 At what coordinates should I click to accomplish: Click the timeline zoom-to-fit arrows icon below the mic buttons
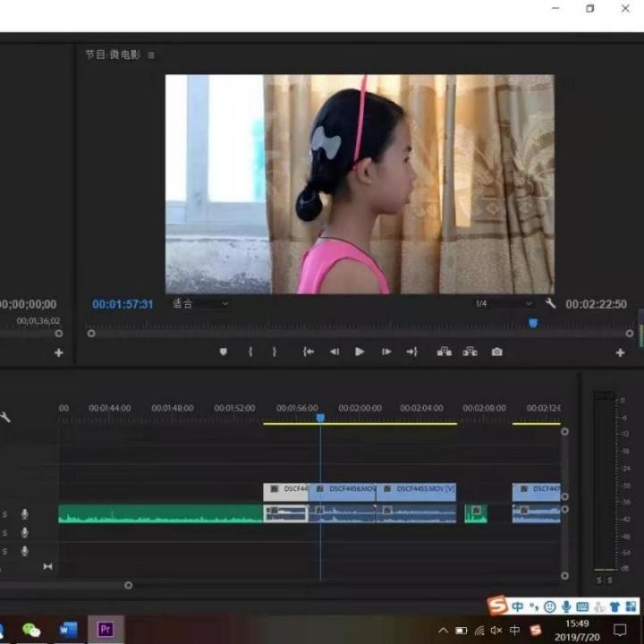[x=47, y=567]
